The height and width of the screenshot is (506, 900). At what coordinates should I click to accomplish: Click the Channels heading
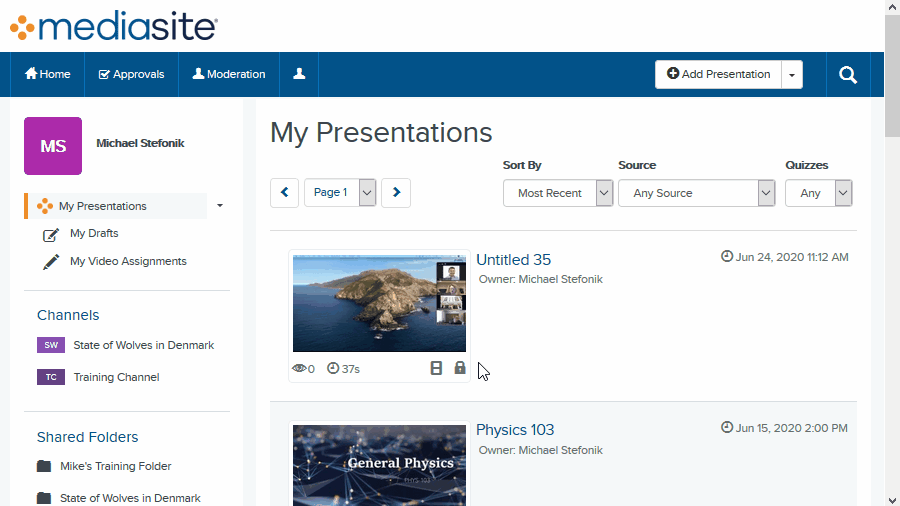68,315
